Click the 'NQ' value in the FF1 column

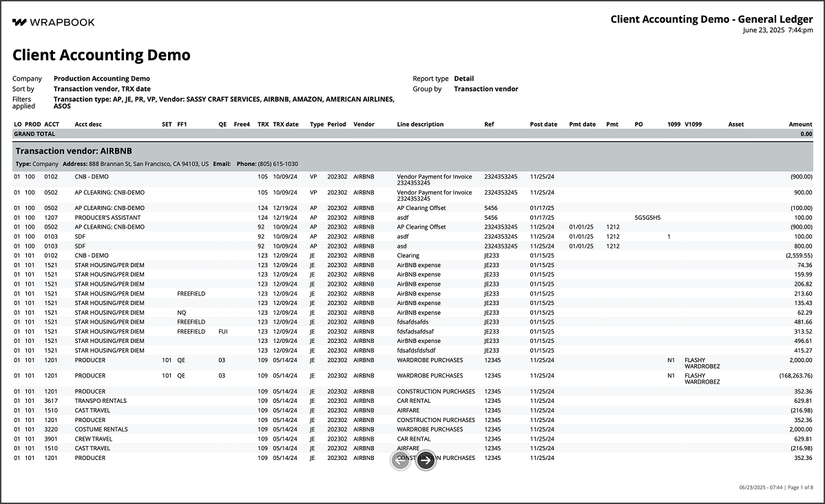coord(182,313)
